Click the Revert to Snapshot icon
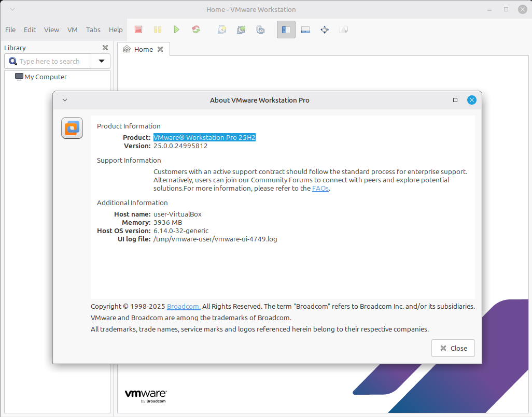Image resolution: width=532 pixels, height=417 pixels. pyautogui.click(x=241, y=30)
